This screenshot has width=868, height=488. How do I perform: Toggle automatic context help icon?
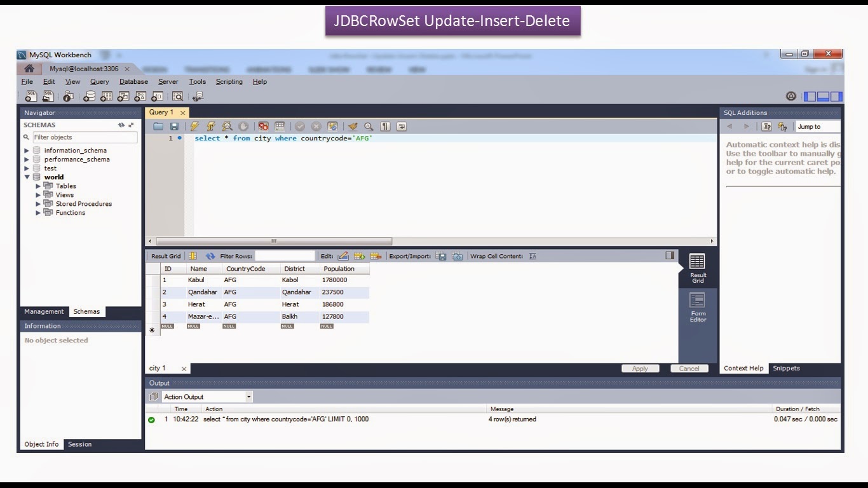pyautogui.click(x=782, y=126)
